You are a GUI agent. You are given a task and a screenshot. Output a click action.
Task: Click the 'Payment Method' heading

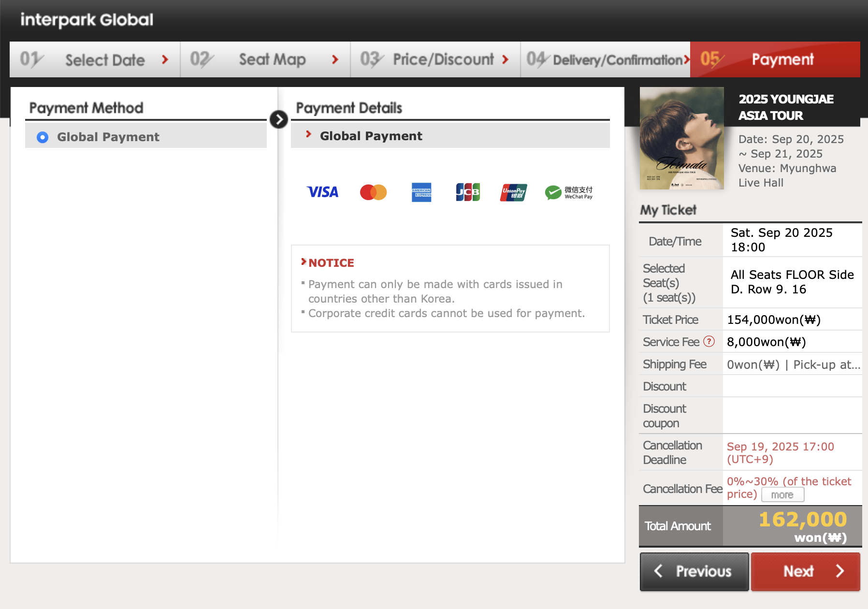(x=87, y=108)
